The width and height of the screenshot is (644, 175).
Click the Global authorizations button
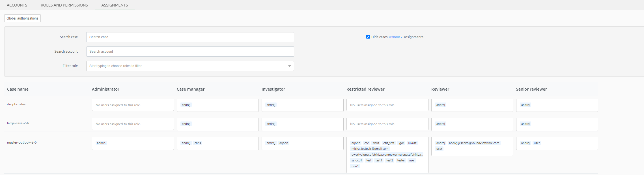point(22,18)
